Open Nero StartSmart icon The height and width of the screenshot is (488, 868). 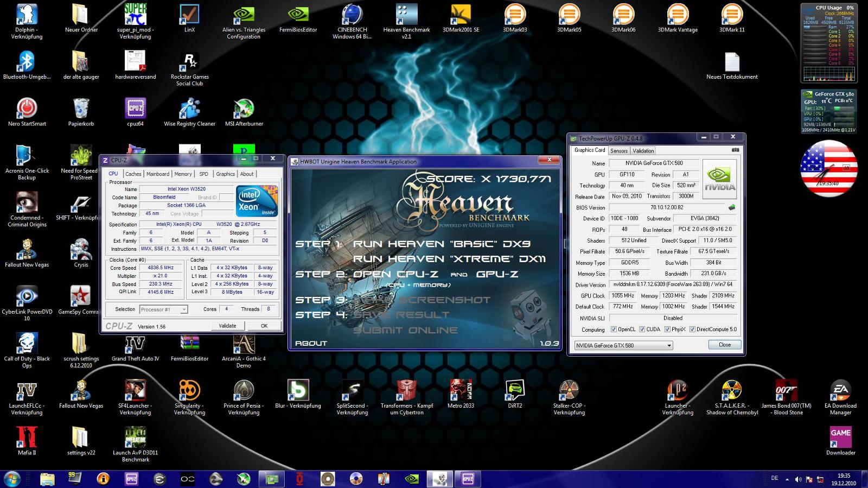tap(27, 112)
